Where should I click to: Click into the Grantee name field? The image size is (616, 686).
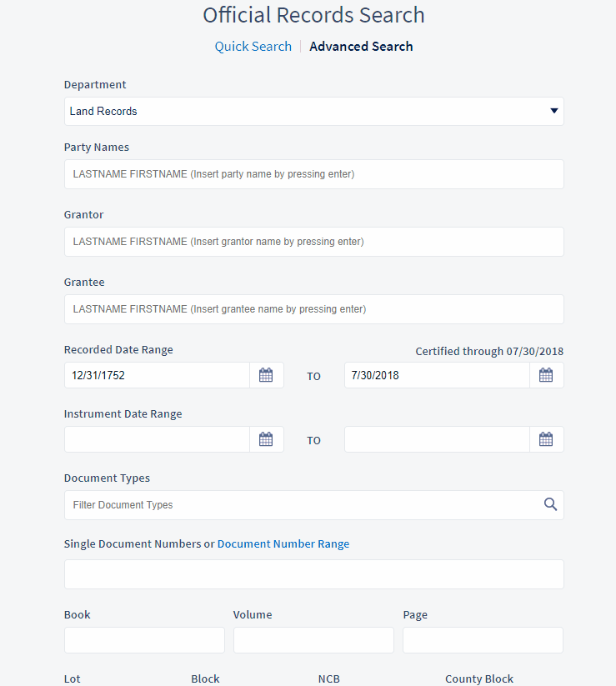(313, 308)
